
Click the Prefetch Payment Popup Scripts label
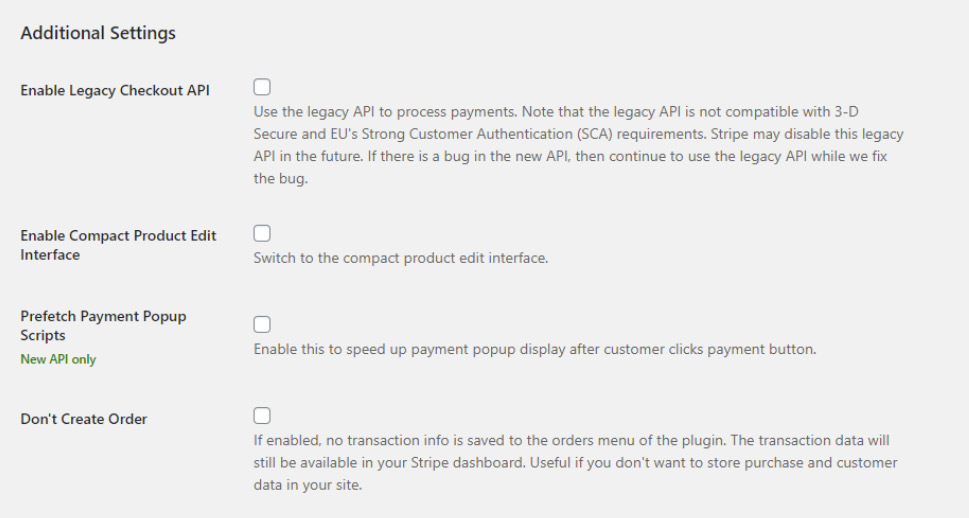pos(103,325)
